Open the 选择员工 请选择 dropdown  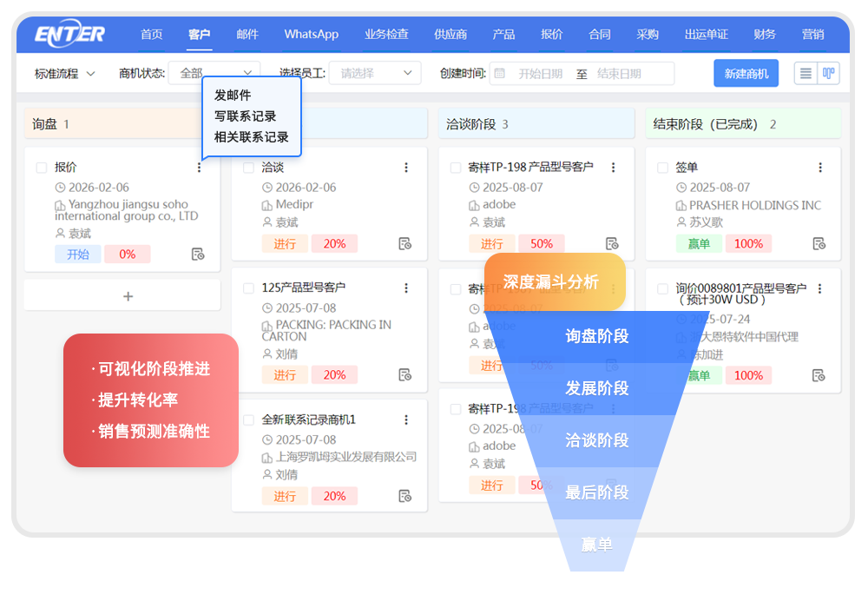pos(375,73)
